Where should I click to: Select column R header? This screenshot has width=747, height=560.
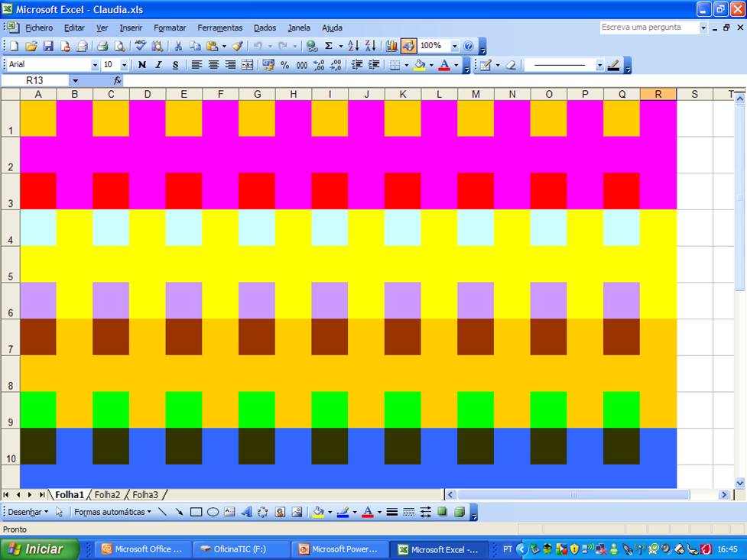click(658, 94)
